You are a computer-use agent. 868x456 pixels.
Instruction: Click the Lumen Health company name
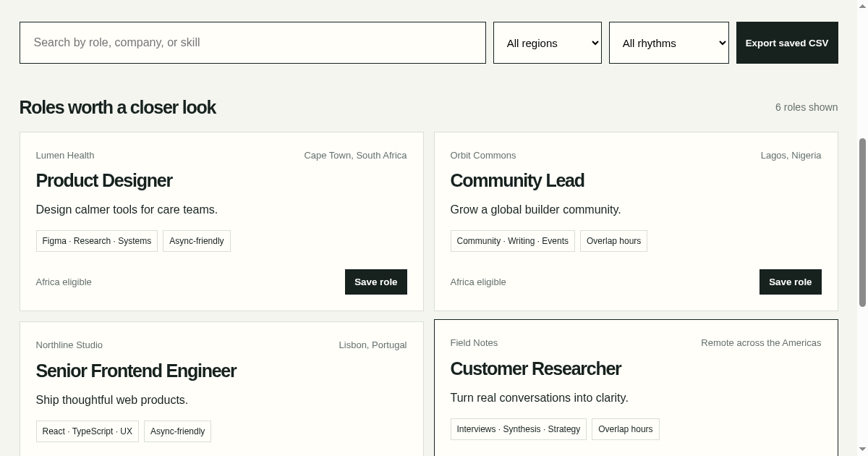[x=65, y=156]
